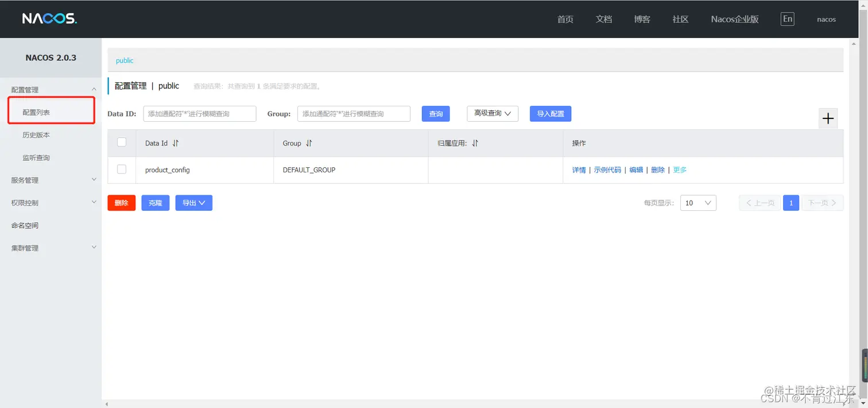Open 详情 for product_config
The height and width of the screenshot is (408, 868).
[579, 170]
